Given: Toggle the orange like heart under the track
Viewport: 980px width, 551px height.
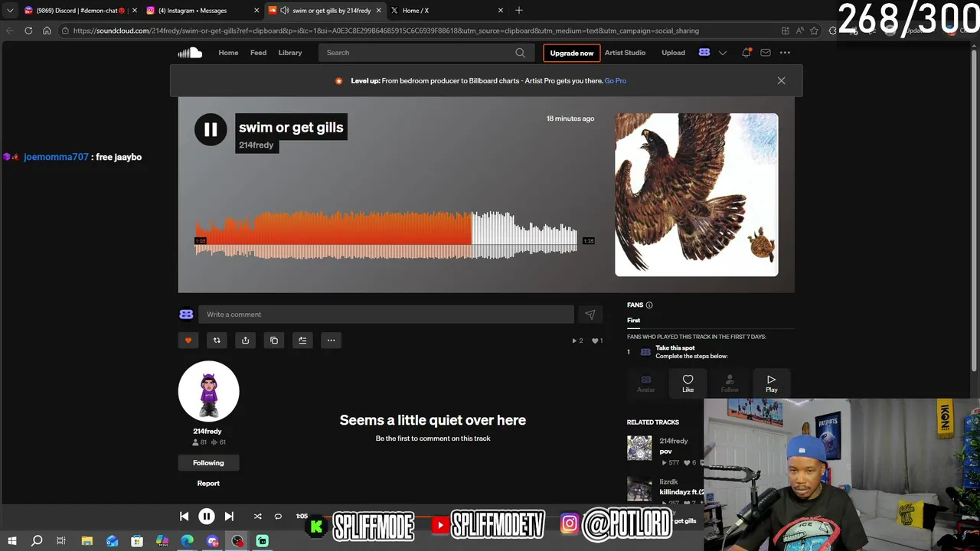Looking at the screenshot, I should [188, 341].
